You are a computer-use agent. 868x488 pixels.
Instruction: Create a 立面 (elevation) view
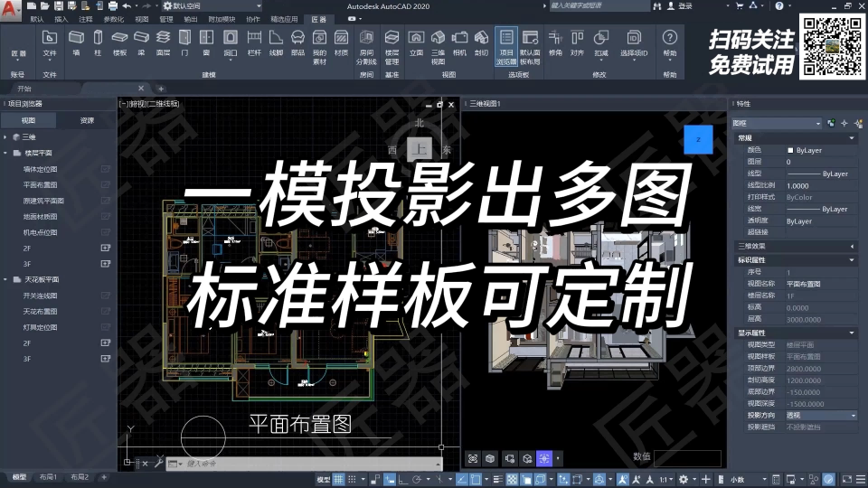[x=416, y=43]
